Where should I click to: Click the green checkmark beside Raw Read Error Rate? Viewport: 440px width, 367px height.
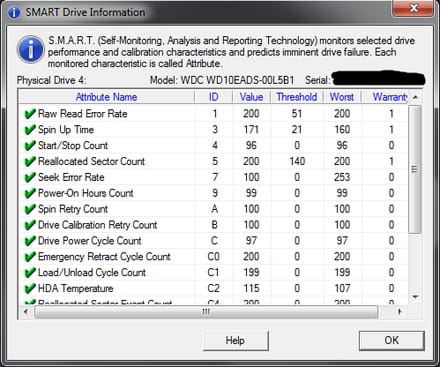click(x=30, y=113)
